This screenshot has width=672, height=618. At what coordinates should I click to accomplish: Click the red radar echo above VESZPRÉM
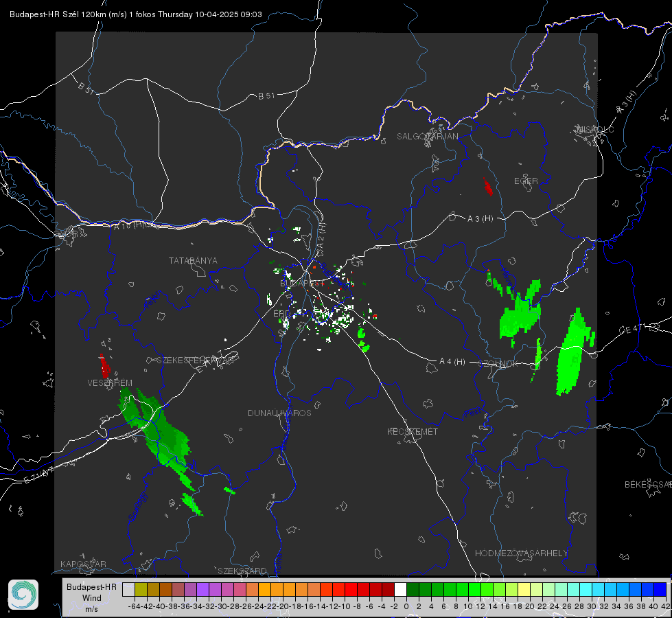pos(104,366)
